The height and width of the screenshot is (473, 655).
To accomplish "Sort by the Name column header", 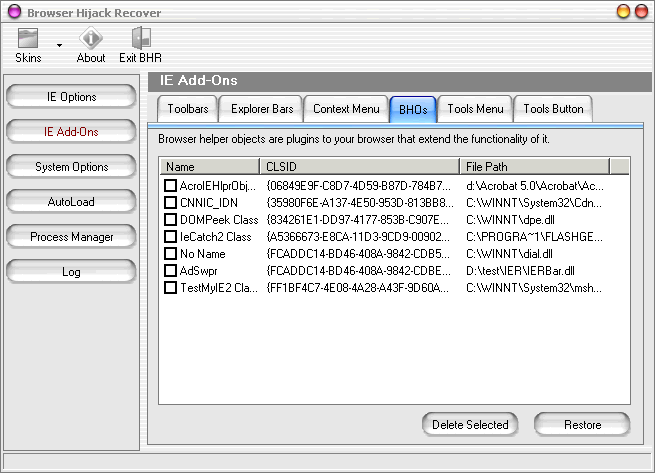I will click(x=210, y=167).
